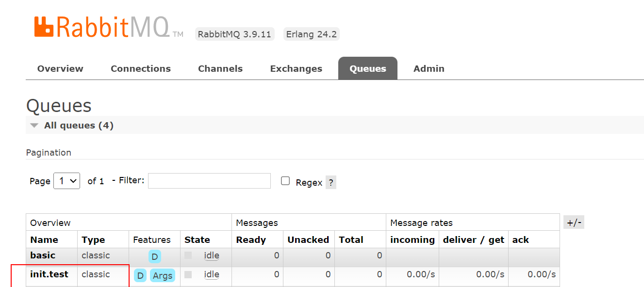This screenshot has height=287, width=644.
Task: Open the Admin tab
Action: click(429, 69)
